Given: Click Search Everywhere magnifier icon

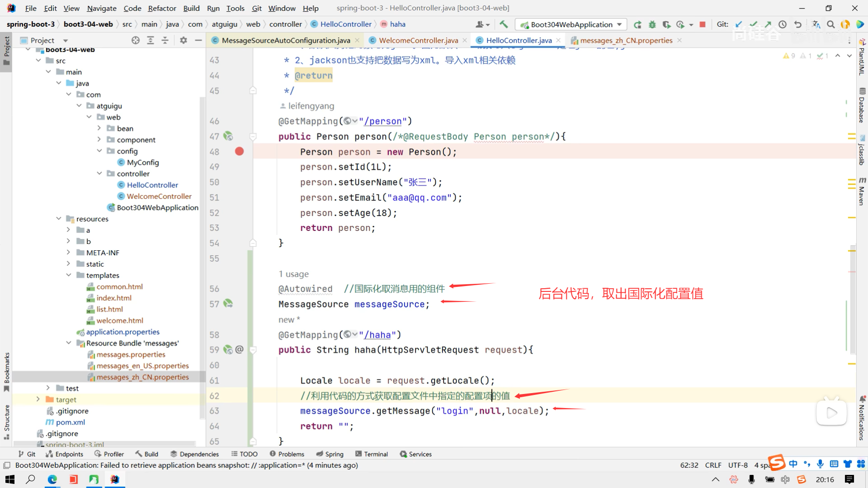Looking at the screenshot, I should (830, 24).
